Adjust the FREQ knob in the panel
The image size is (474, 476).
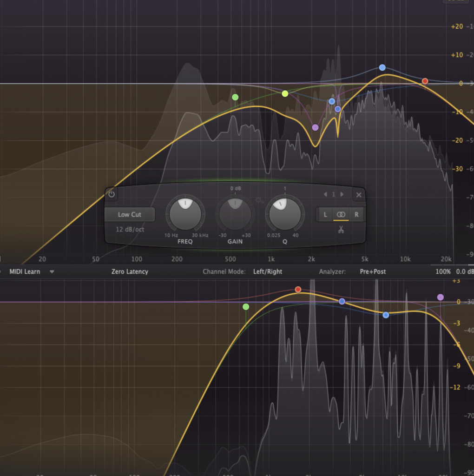pyautogui.click(x=184, y=214)
